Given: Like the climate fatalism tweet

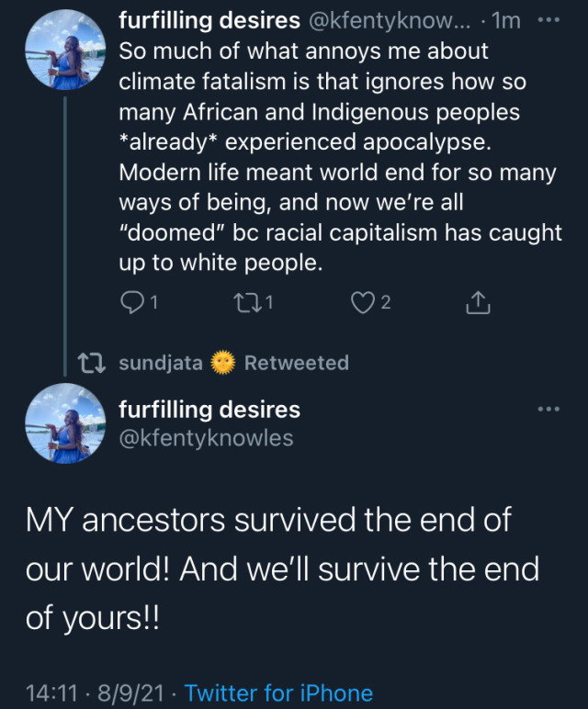Looking at the screenshot, I should tap(362, 302).
